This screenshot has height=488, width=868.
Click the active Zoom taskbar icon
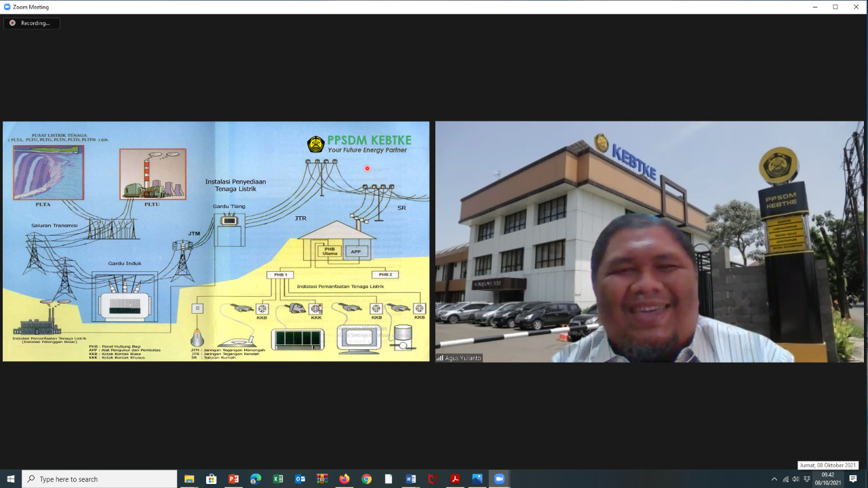[499, 479]
